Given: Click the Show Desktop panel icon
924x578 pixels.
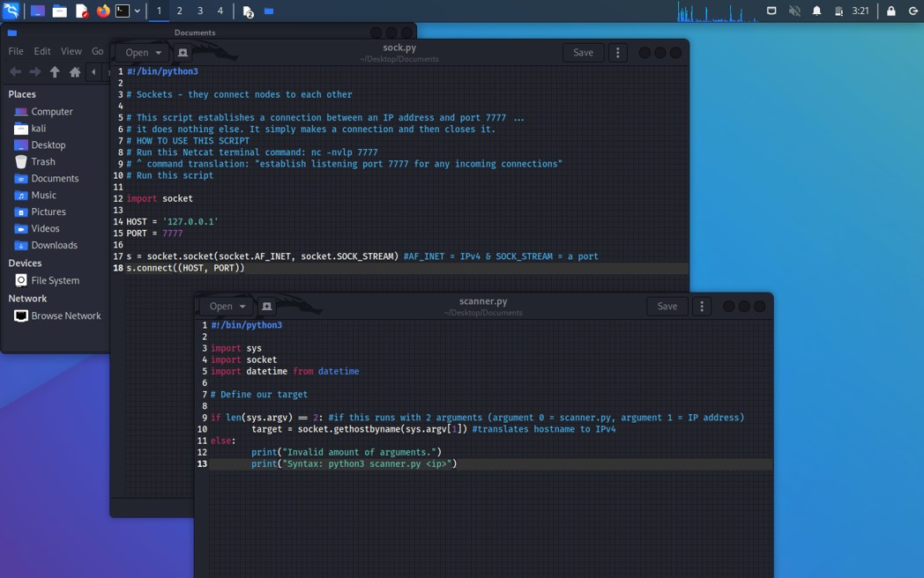Looking at the screenshot, I should click(37, 11).
